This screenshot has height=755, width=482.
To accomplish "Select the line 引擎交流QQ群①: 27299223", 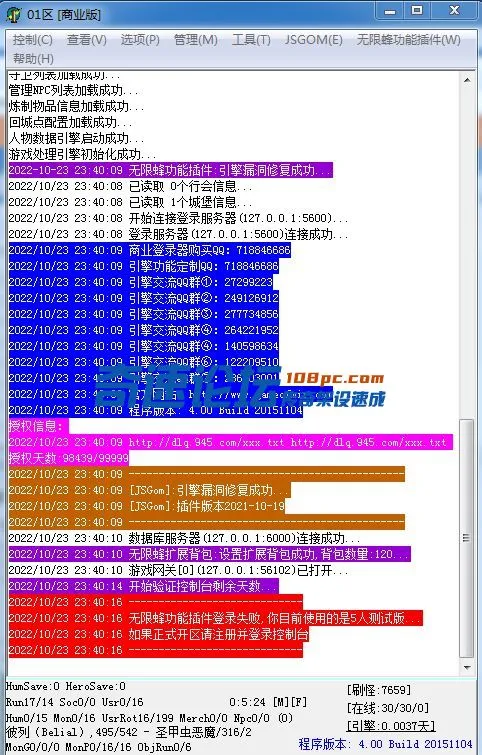I will pos(141,282).
